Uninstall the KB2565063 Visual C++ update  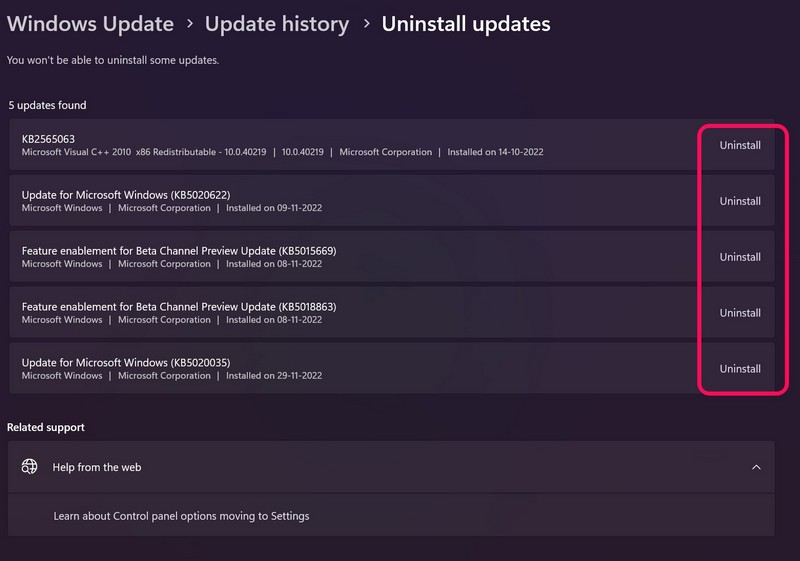740,145
